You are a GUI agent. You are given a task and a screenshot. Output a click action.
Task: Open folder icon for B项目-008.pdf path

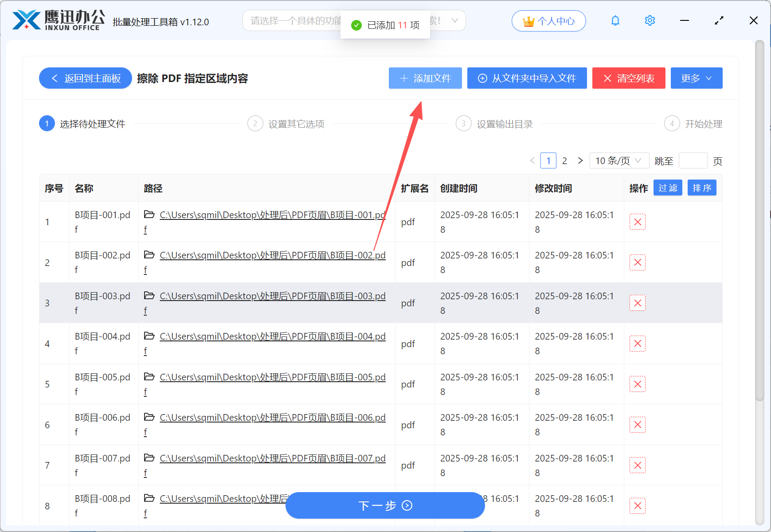149,498
